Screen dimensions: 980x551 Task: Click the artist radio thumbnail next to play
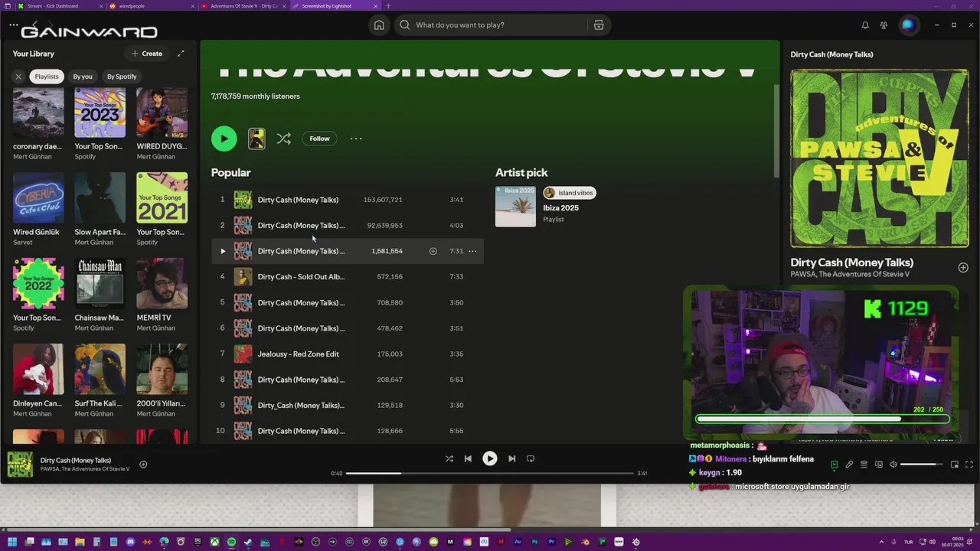[256, 139]
